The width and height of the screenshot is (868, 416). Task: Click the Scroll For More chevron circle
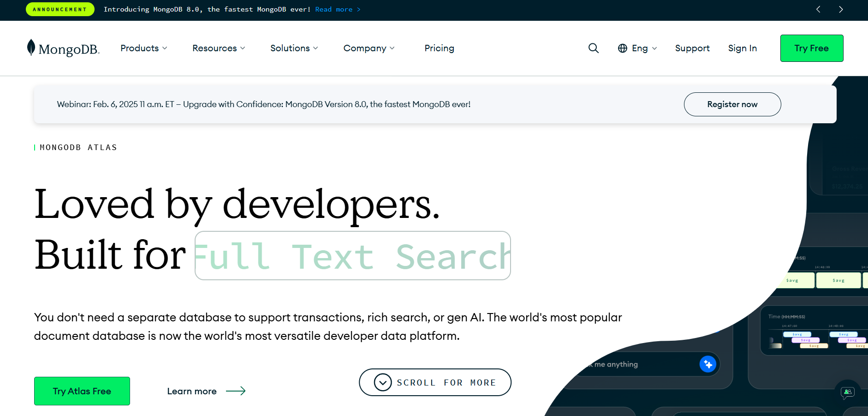382,382
